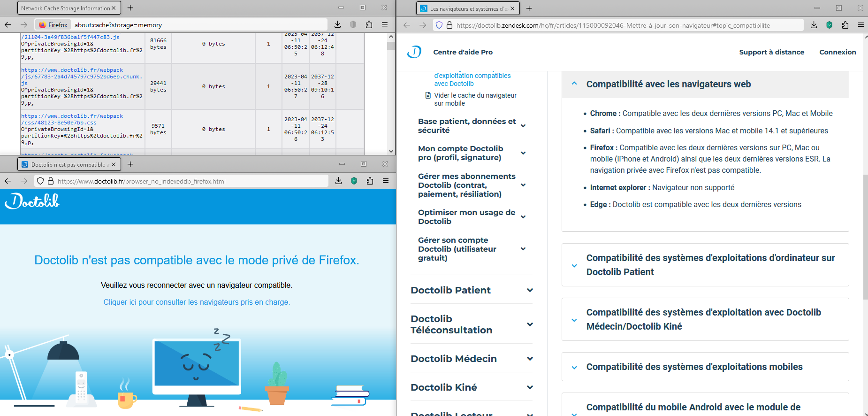Click scrollbar up arrow in about:cache window
Image resolution: width=868 pixels, height=416 pixels.
pyautogui.click(x=391, y=37)
